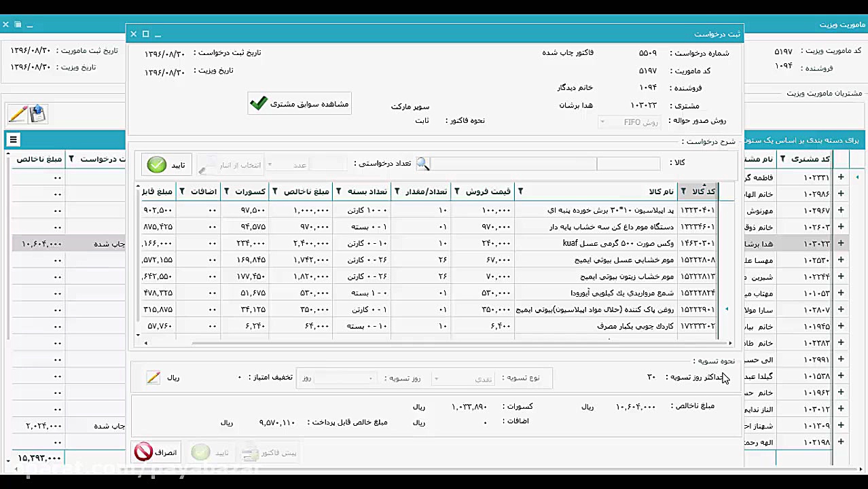Image resolution: width=868 pixels, height=489 pixels.
Task: Expand the plus sign on the هدا برشان row
Action: 841,242
